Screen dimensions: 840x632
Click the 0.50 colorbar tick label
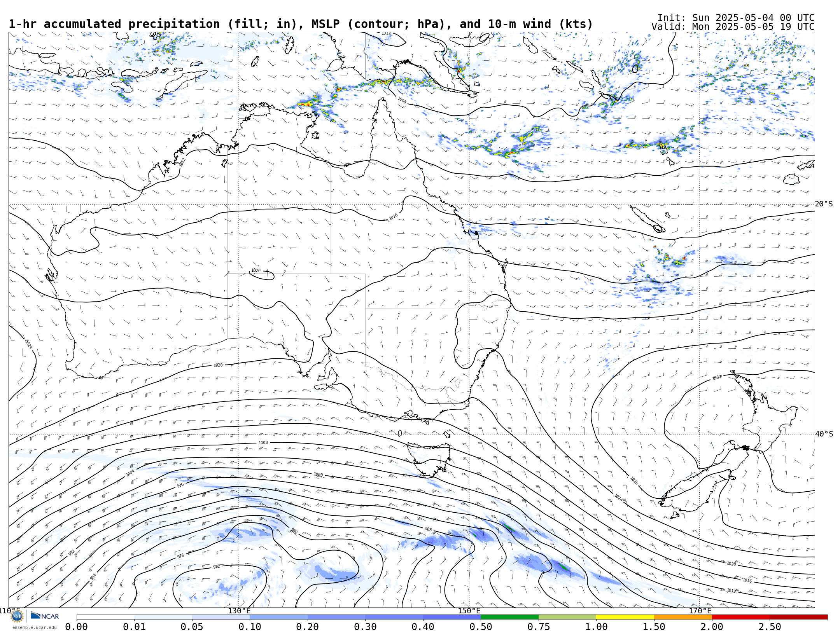click(x=481, y=627)
